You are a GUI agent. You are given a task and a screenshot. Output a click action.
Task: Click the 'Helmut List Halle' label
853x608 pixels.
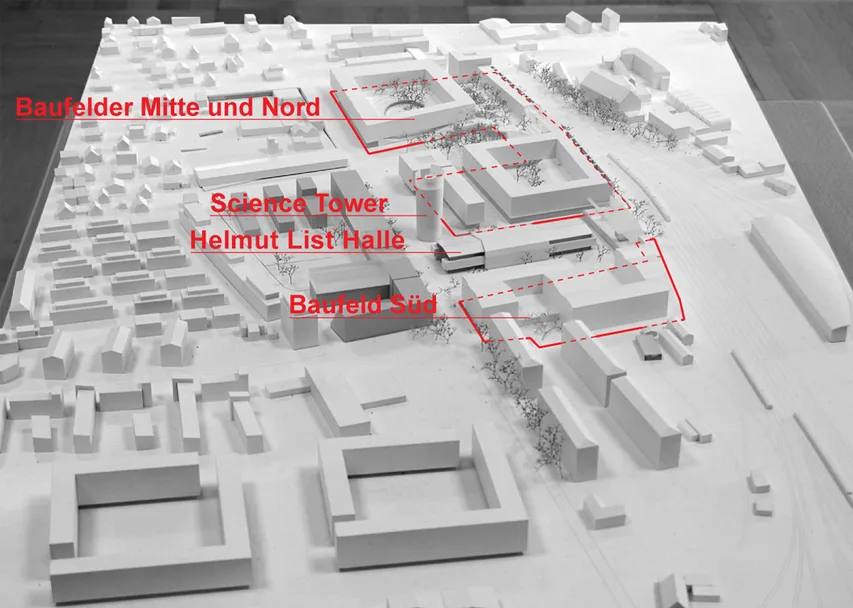tap(298, 240)
